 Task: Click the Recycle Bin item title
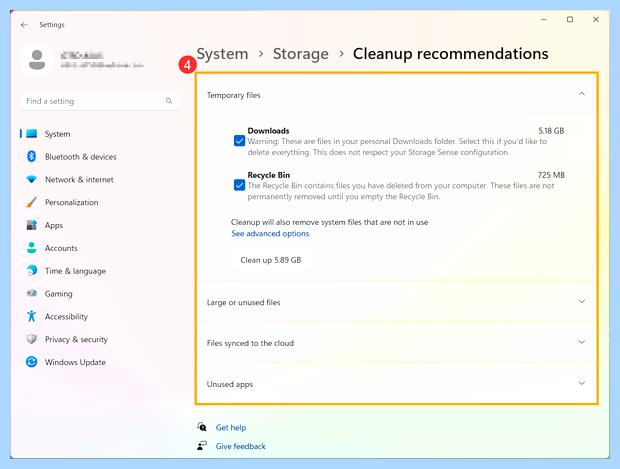[x=268, y=175]
